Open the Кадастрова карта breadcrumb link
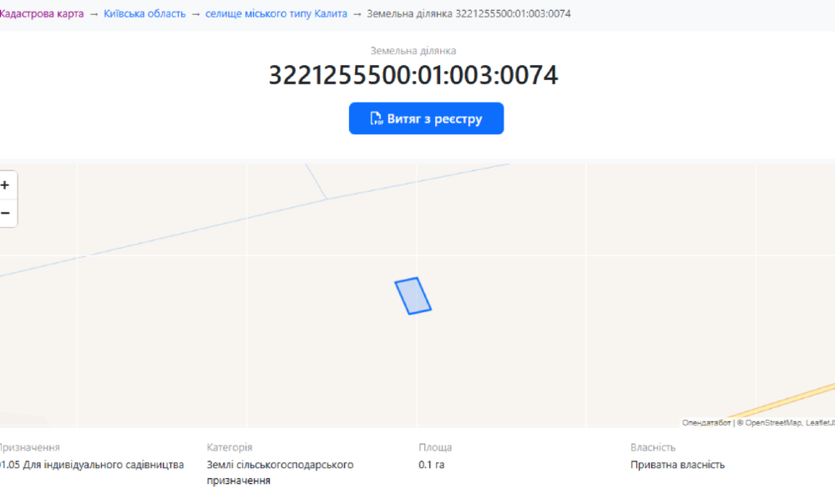 (42, 13)
